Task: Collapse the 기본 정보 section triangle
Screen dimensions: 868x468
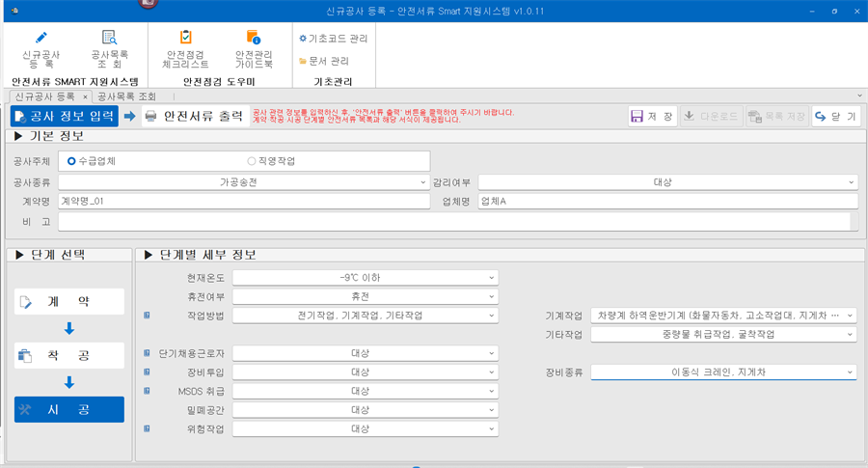Action: 17,136
